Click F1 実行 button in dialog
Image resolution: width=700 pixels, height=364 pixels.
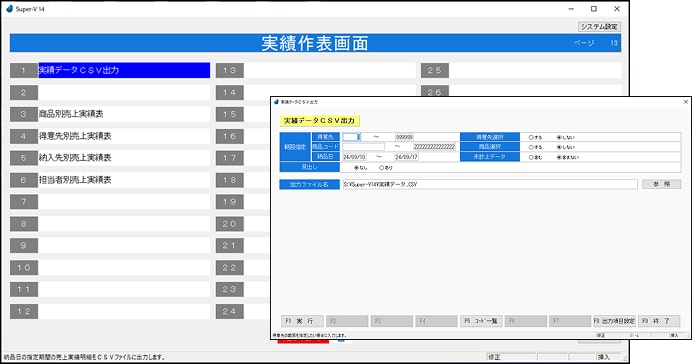point(302,321)
